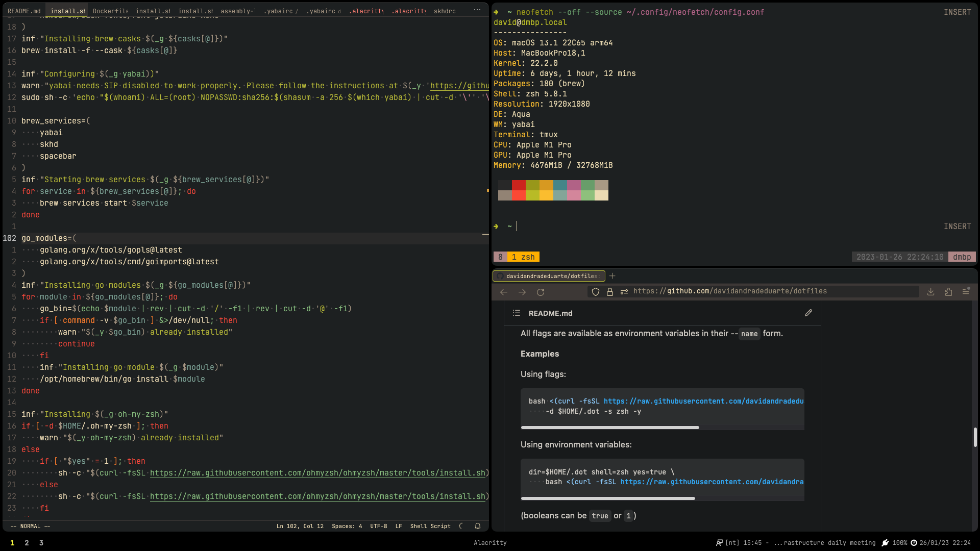Click the teal blue swatch in neofetch palette
Screen dimensions: 980x551
point(560,185)
